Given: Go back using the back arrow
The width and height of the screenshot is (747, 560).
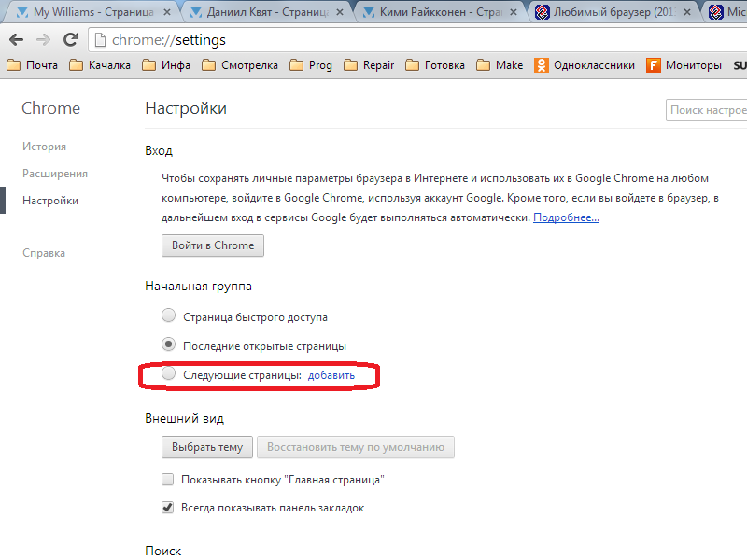Looking at the screenshot, I should pyautogui.click(x=16, y=40).
